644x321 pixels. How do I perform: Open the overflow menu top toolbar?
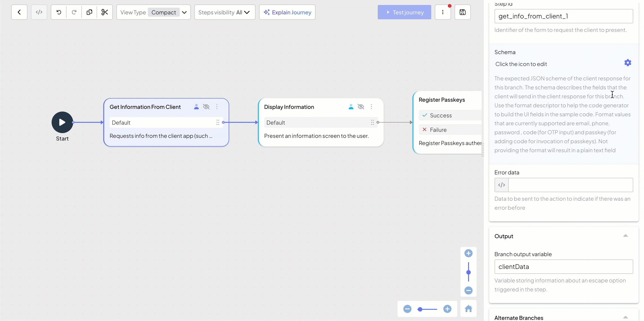coord(443,12)
